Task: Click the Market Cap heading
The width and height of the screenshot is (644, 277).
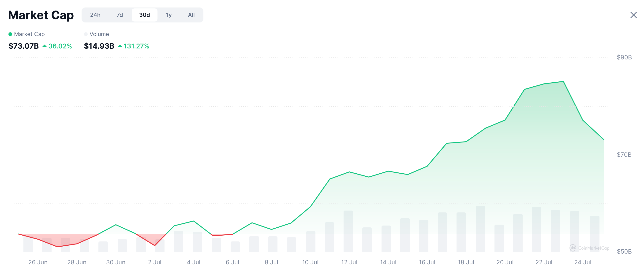Action: click(x=41, y=15)
